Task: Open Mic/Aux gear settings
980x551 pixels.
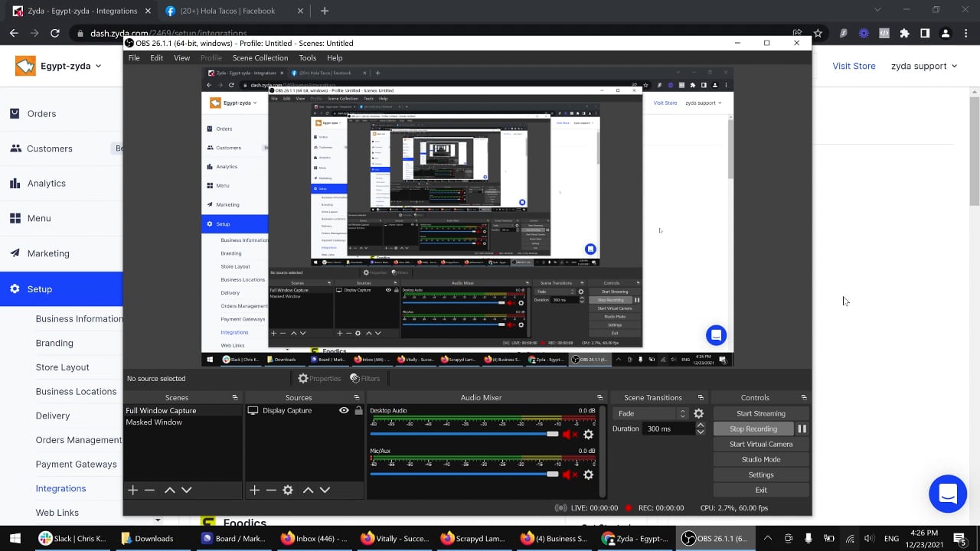Action: [x=588, y=475]
